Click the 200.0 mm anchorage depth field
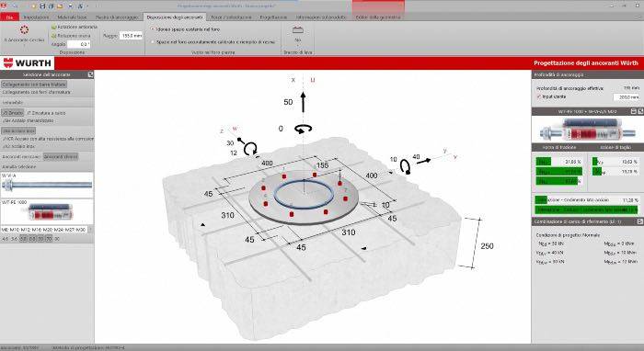The height and width of the screenshot is (351, 644). click(x=627, y=97)
